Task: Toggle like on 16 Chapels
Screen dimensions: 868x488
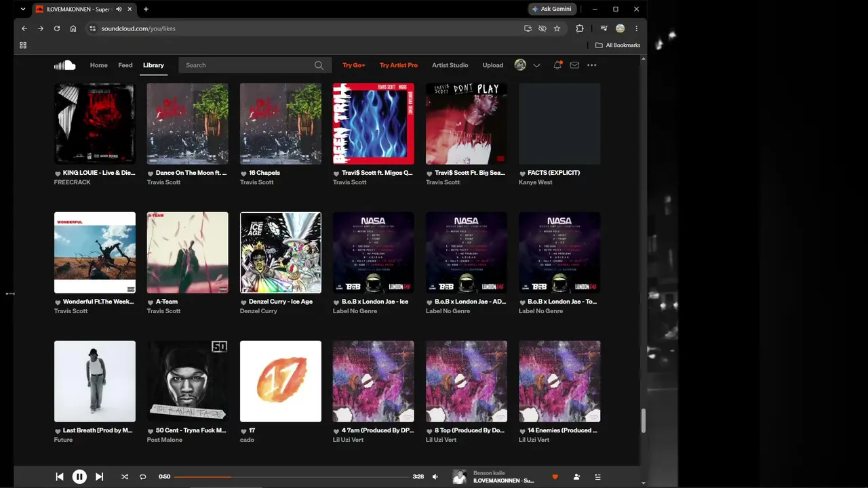Action: click(x=243, y=174)
